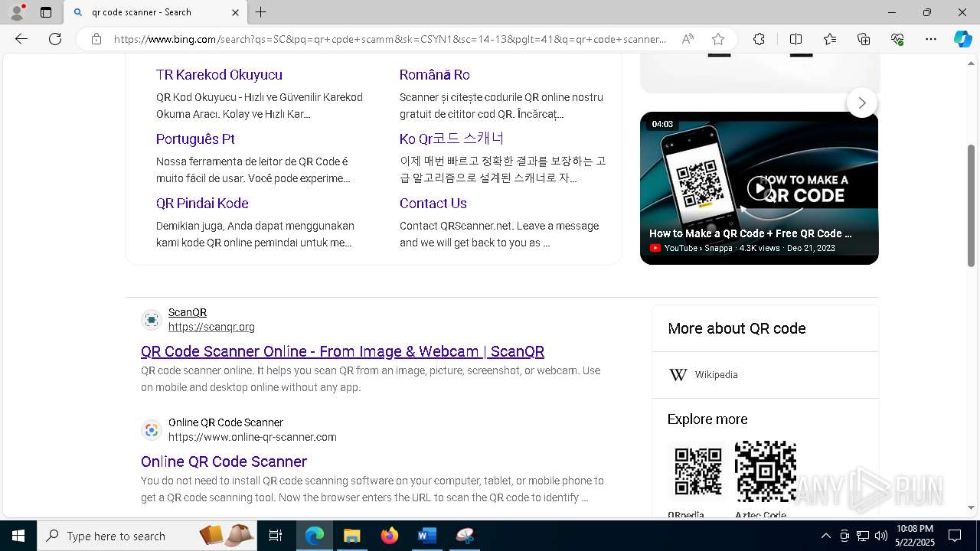Open the Korean QR scanner link
Image resolution: width=980 pixels, height=551 pixels.
(452, 139)
